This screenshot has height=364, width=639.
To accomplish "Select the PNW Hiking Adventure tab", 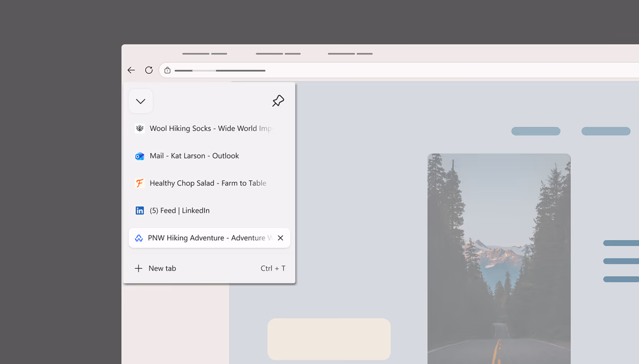I will (x=209, y=238).
